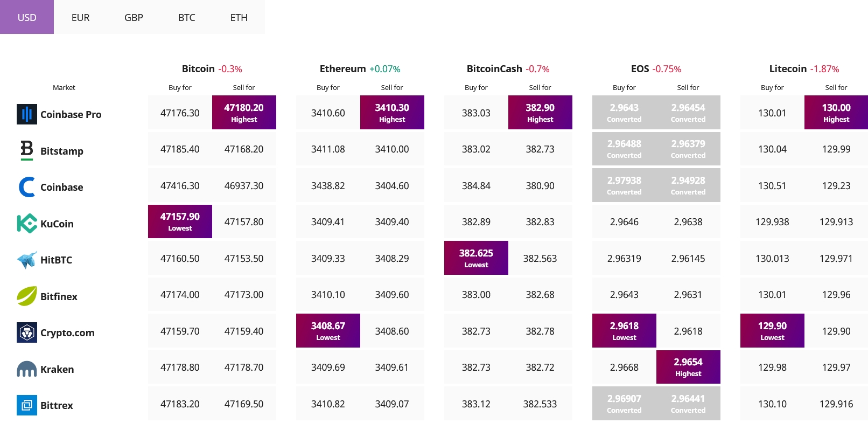Viewport: 868px width, 423px height.
Task: Click the HitBTC logo icon
Action: coord(27,260)
